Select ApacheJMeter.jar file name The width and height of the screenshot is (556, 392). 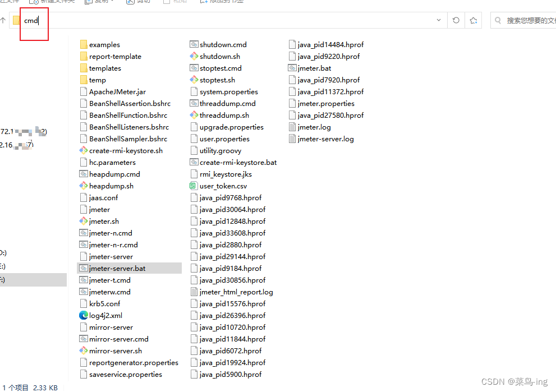point(117,92)
